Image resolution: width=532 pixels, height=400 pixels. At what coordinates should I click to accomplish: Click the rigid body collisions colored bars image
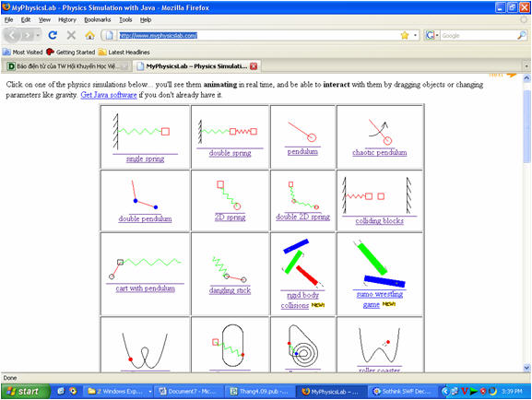pyautogui.click(x=302, y=263)
